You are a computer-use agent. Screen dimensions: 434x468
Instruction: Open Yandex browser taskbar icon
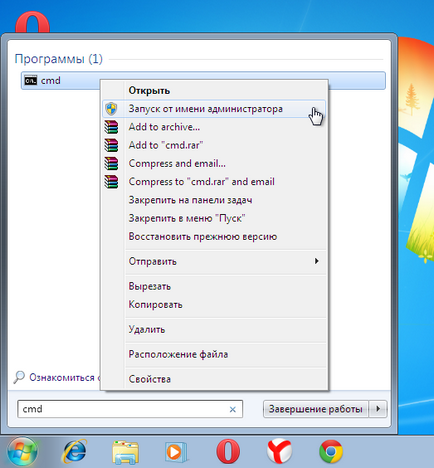pyautogui.click(x=279, y=451)
